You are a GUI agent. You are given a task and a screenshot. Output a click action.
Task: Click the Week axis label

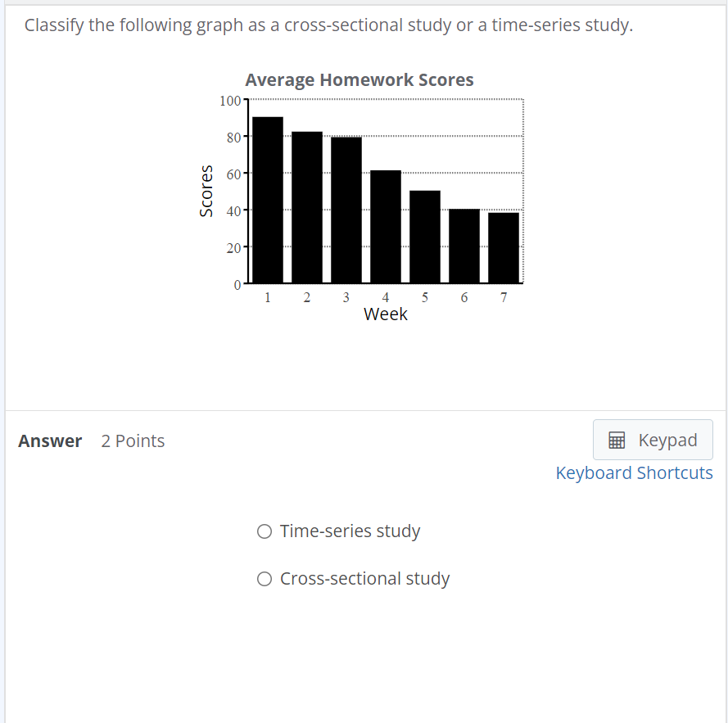tap(385, 314)
